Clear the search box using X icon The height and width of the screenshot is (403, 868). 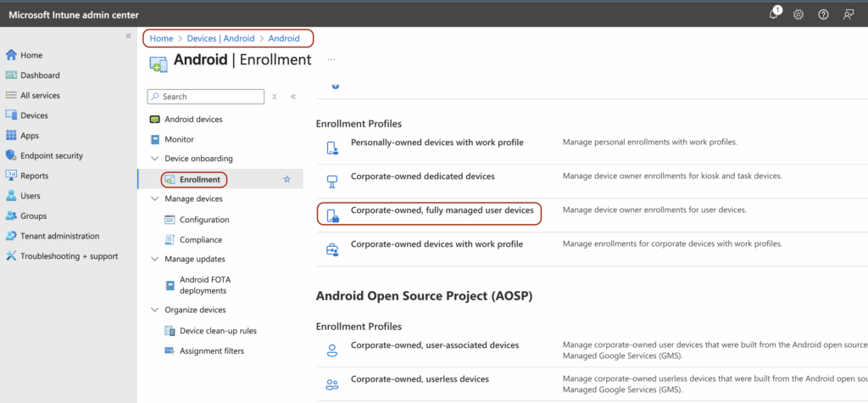pyautogui.click(x=275, y=97)
